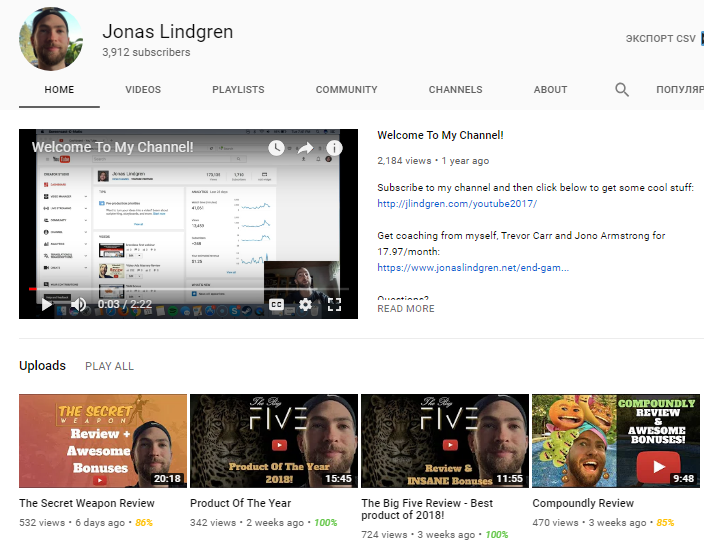Click 'Welcome To My Channel!' description title

(440, 135)
